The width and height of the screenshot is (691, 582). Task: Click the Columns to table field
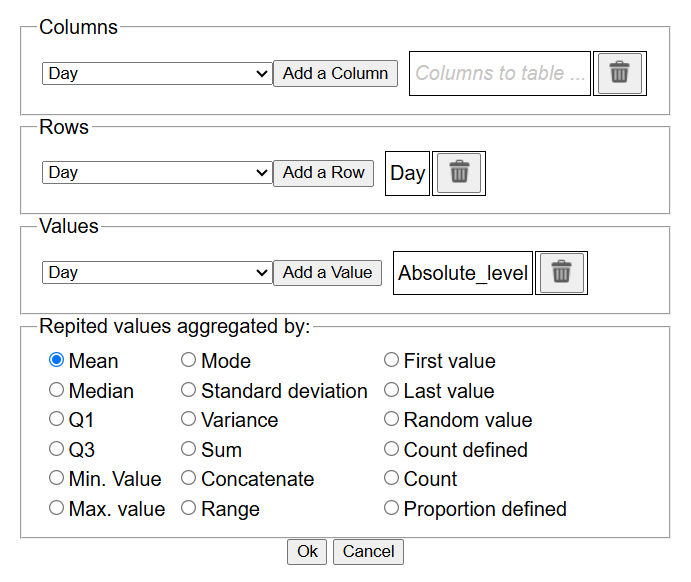tap(500, 73)
